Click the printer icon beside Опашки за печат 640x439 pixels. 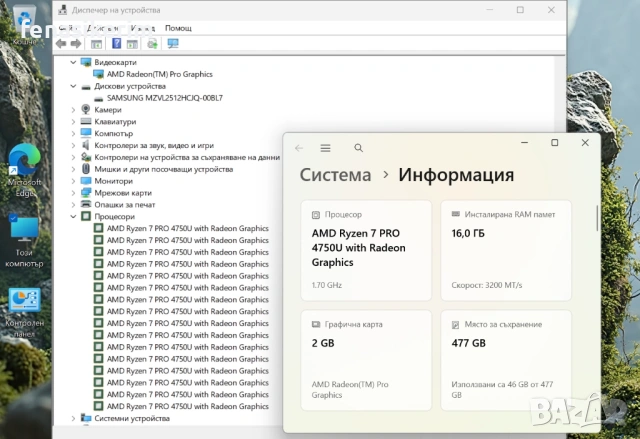[86, 204]
